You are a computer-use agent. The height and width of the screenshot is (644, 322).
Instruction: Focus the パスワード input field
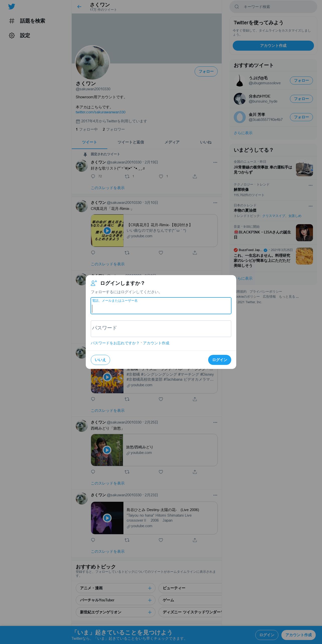point(161,329)
